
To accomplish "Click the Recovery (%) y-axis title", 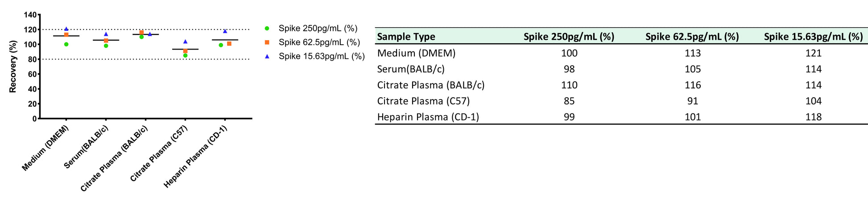I will tap(13, 67).
